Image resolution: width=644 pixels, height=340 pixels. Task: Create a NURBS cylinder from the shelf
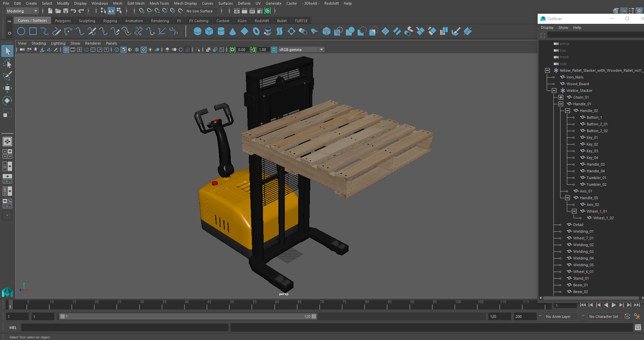pos(221,32)
